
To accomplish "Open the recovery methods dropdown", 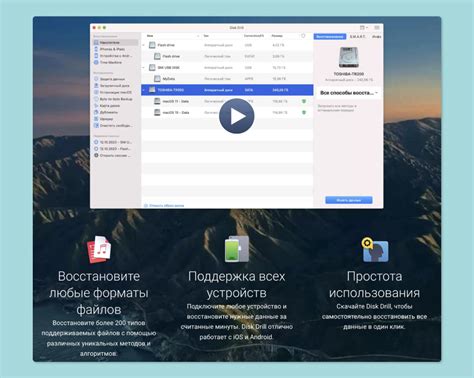I will click(349, 93).
